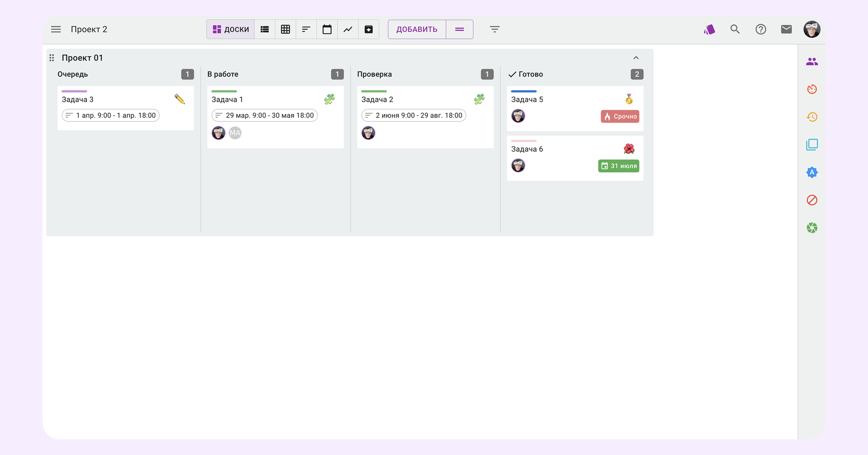Open the Gantt timeline view
This screenshot has width=868, height=455.
click(306, 29)
